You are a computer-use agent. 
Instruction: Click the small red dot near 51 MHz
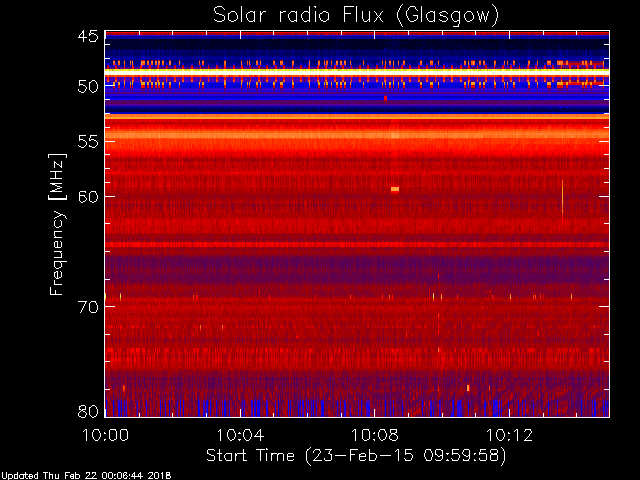tap(385, 98)
